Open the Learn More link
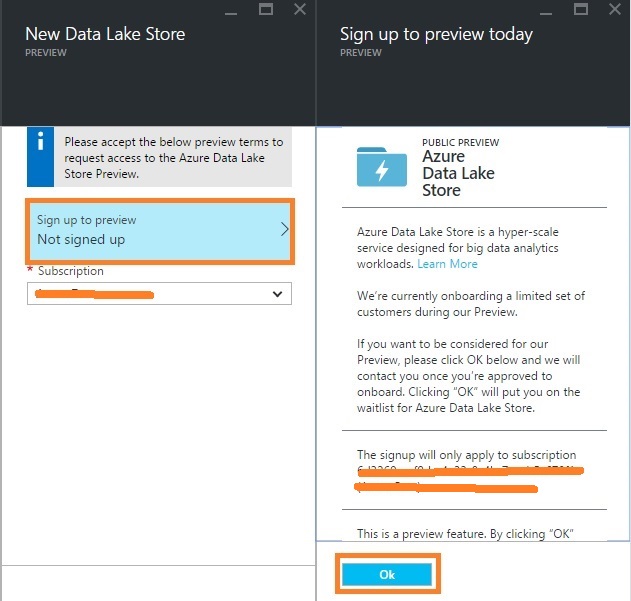This screenshot has width=631, height=601. (x=447, y=264)
